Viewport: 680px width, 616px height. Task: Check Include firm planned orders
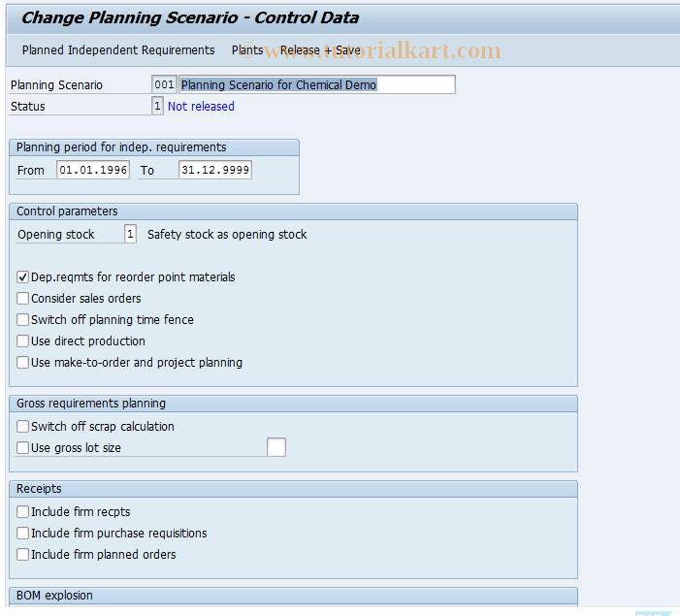point(23,555)
